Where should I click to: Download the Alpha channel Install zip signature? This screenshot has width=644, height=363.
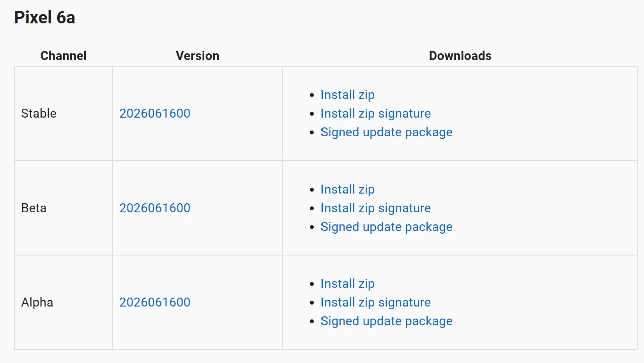[375, 302]
